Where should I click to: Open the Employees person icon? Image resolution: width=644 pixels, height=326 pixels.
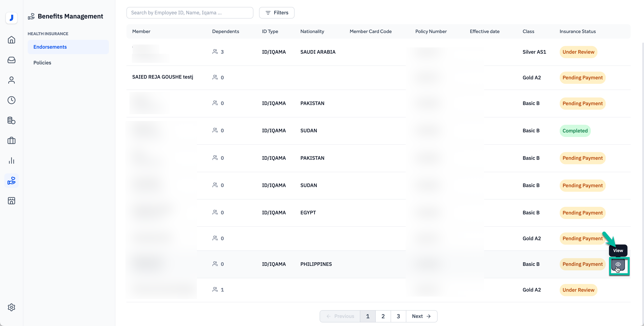point(11,80)
